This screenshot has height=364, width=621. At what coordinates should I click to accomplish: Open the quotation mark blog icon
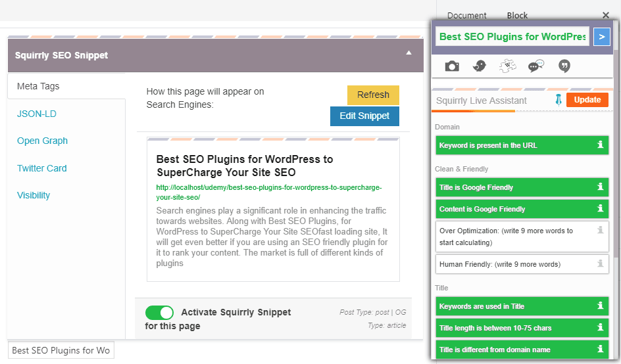564,66
